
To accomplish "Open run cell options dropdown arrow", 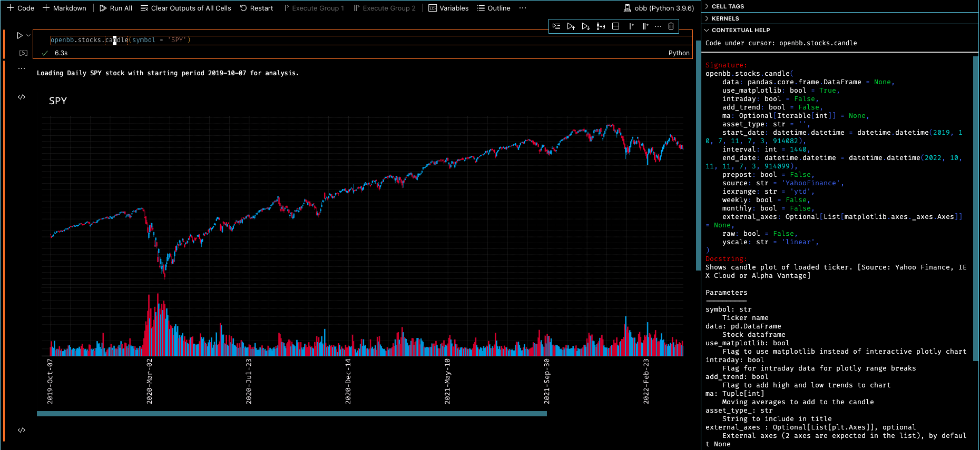I will (x=28, y=36).
